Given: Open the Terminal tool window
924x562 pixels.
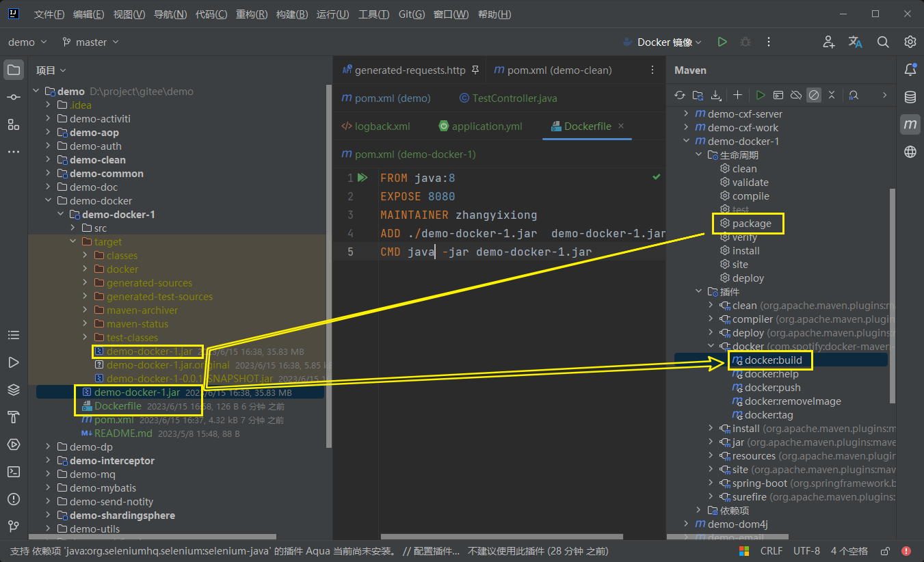Looking at the screenshot, I should pyautogui.click(x=13, y=472).
